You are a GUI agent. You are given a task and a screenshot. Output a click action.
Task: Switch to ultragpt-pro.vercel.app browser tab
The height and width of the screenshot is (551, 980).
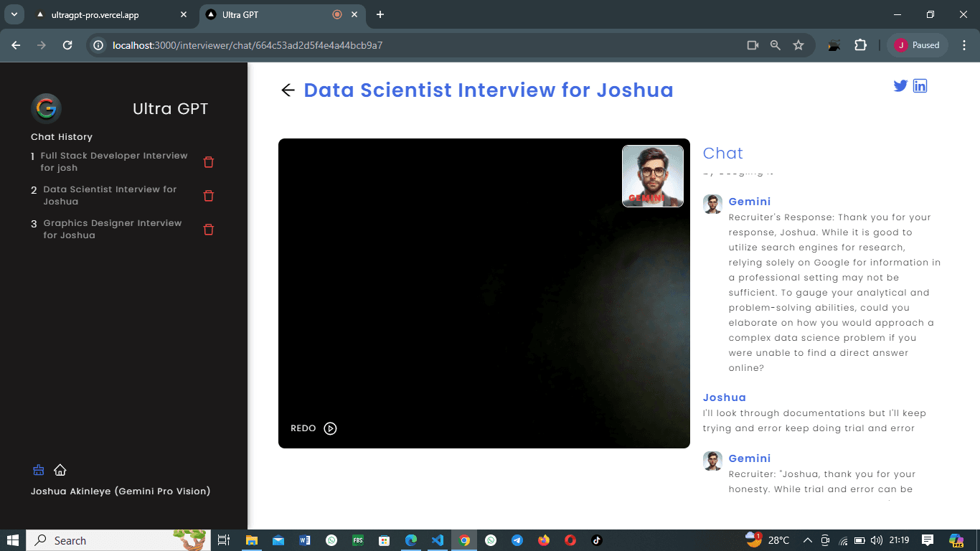pos(109,14)
